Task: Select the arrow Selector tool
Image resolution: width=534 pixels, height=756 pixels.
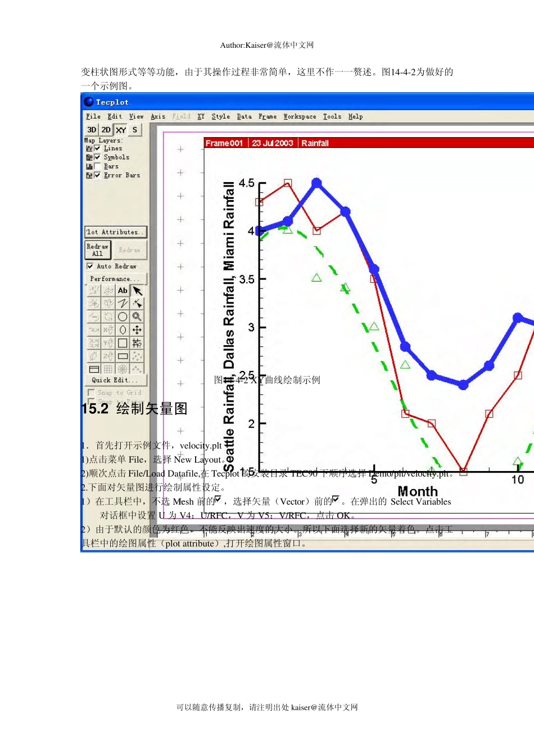Action: [137, 291]
